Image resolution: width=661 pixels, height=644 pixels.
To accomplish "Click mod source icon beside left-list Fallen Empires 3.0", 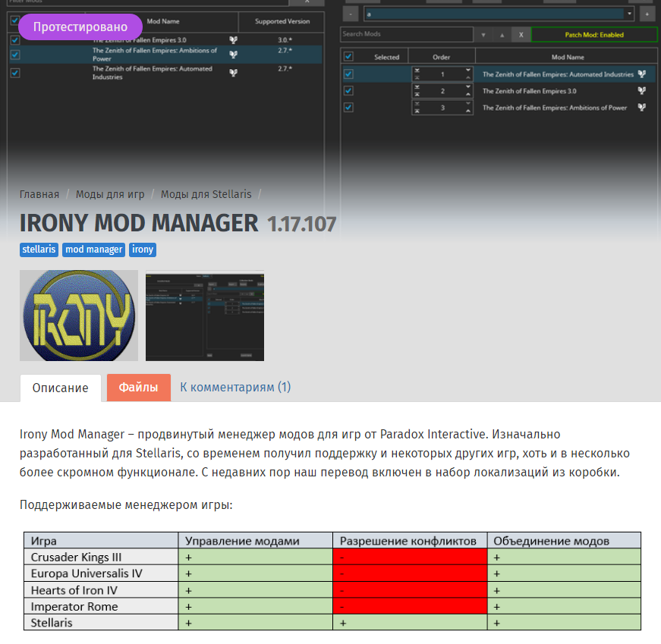I will point(233,40).
